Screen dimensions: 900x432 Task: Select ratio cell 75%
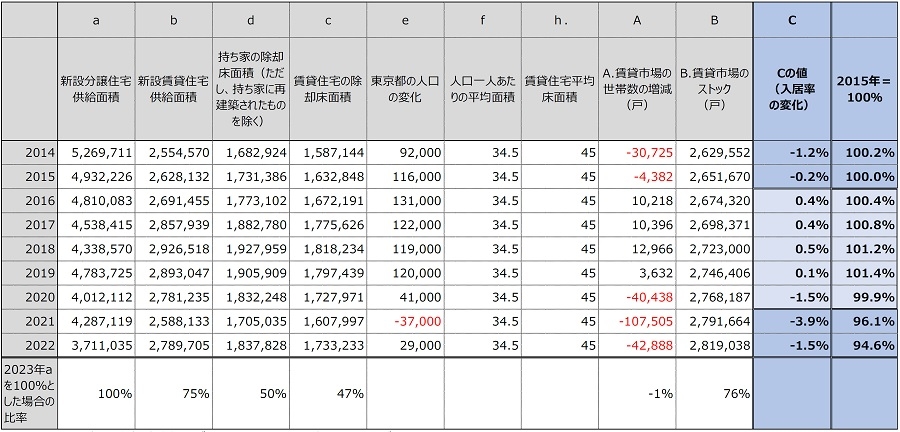tap(173, 394)
